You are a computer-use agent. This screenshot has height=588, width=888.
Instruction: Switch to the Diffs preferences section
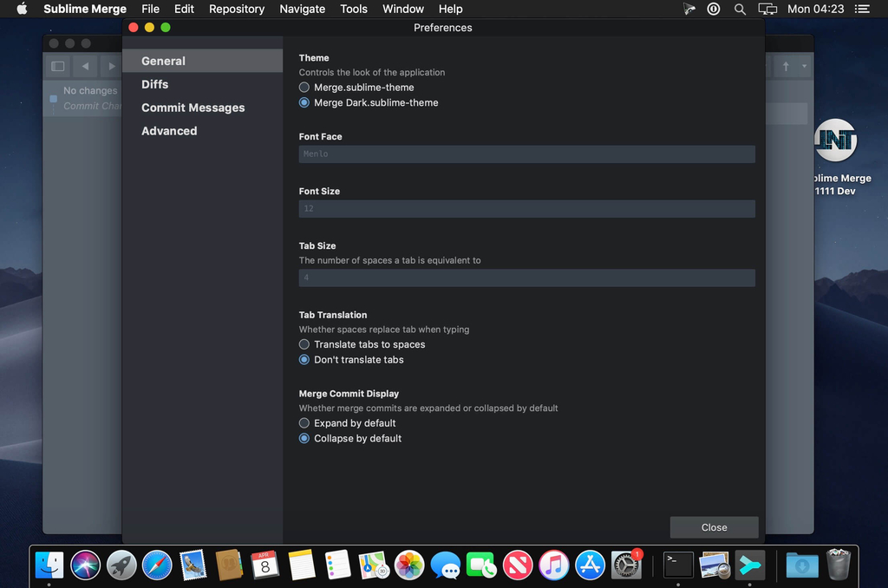point(155,84)
